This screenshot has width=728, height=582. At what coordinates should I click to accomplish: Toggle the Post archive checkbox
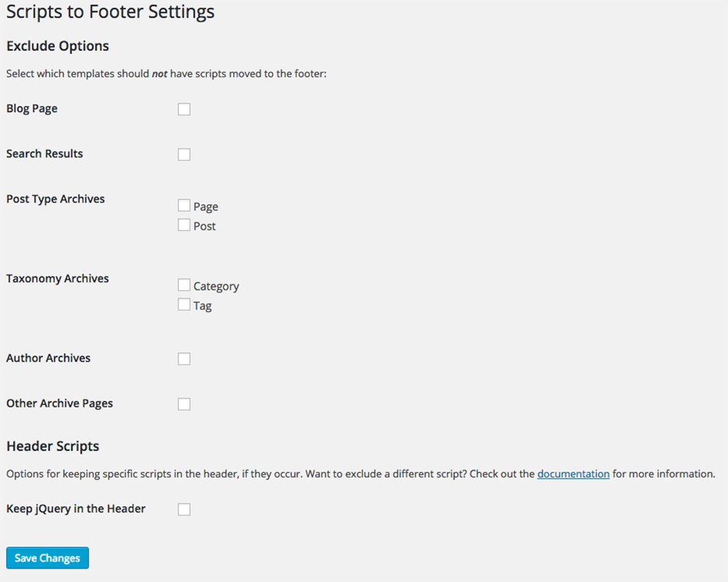[184, 226]
